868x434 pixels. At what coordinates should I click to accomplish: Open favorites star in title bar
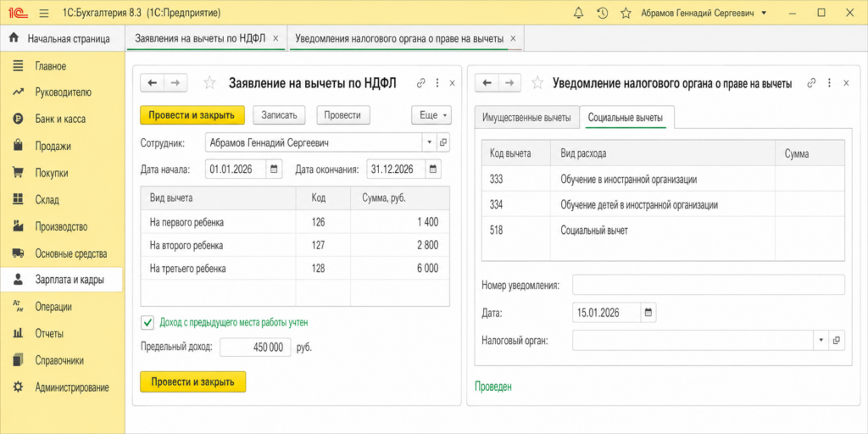[x=626, y=12]
